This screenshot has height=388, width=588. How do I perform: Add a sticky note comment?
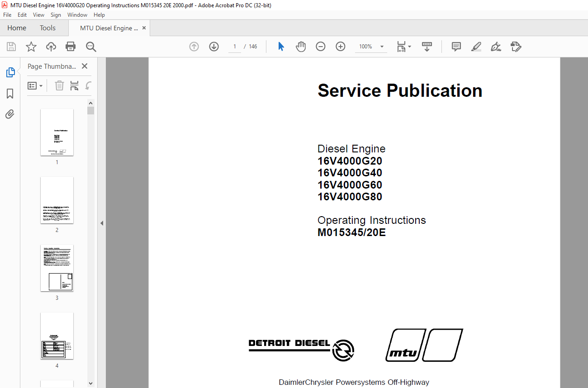pos(456,47)
